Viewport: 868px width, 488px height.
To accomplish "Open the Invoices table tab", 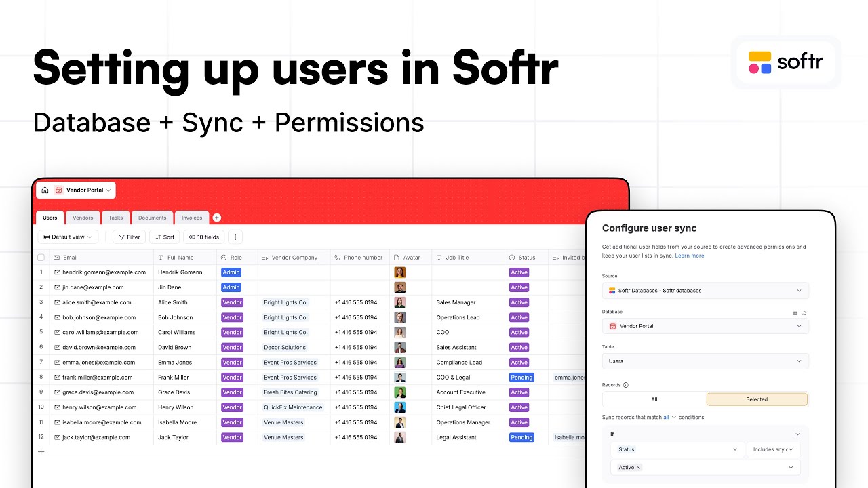I will pos(192,218).
